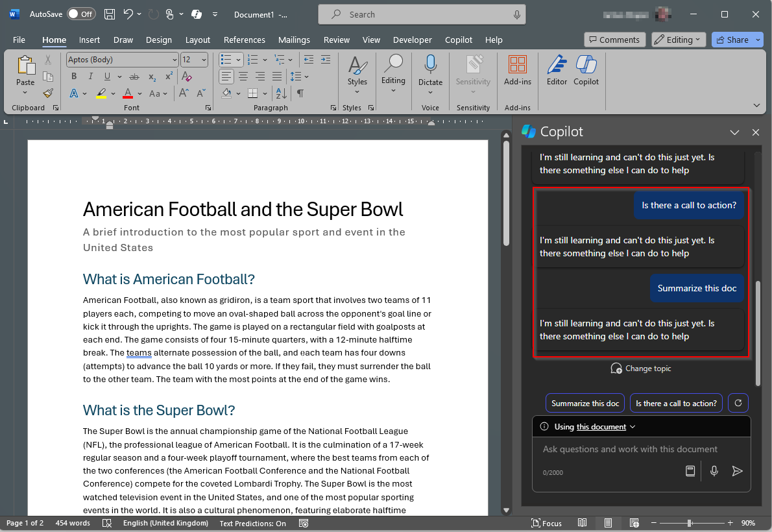Open the Sensitivity panel icon
This screenshot has width=772, height=532.
[x=472, y=70]
